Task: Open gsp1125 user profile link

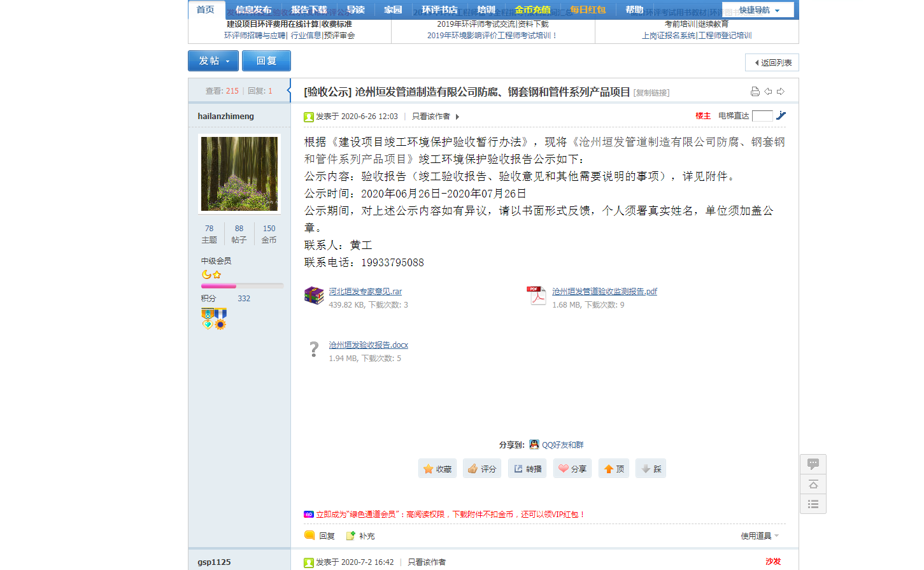Action: (x=214, y=562)
